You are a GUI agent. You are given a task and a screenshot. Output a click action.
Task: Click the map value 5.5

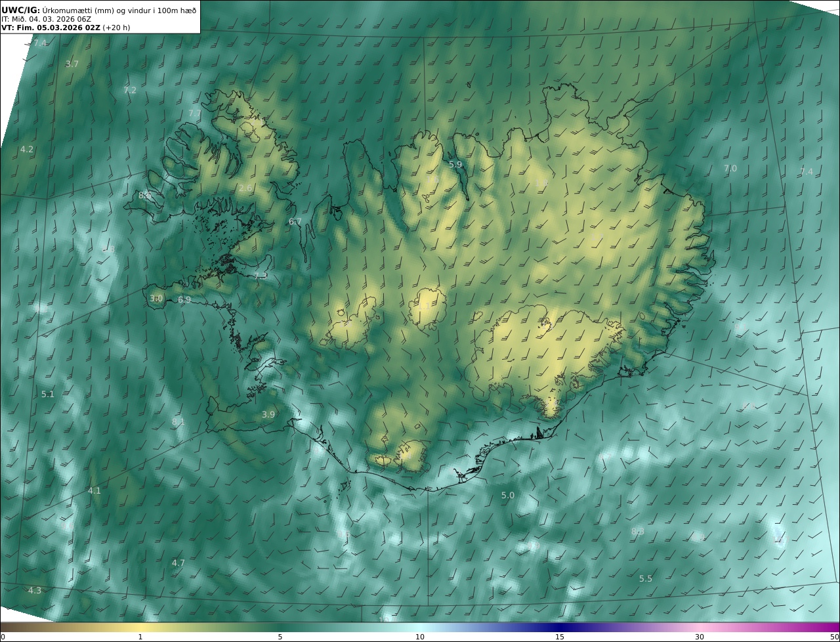point(646,578)
